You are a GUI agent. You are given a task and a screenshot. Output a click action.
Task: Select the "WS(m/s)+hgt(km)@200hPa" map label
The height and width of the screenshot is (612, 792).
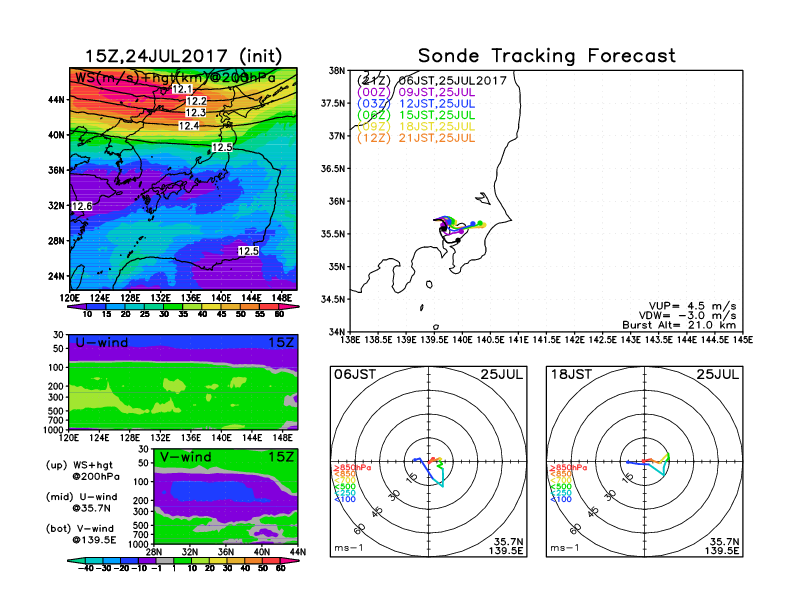[x=175, y=78]
